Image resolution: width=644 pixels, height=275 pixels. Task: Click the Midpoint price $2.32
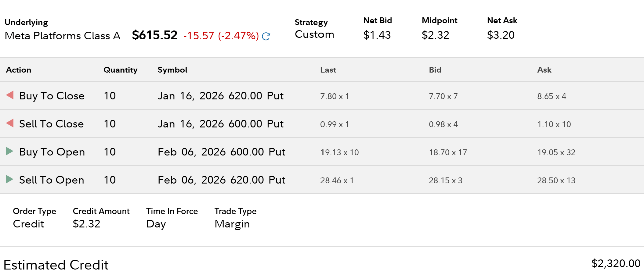(x=435, y=35)
